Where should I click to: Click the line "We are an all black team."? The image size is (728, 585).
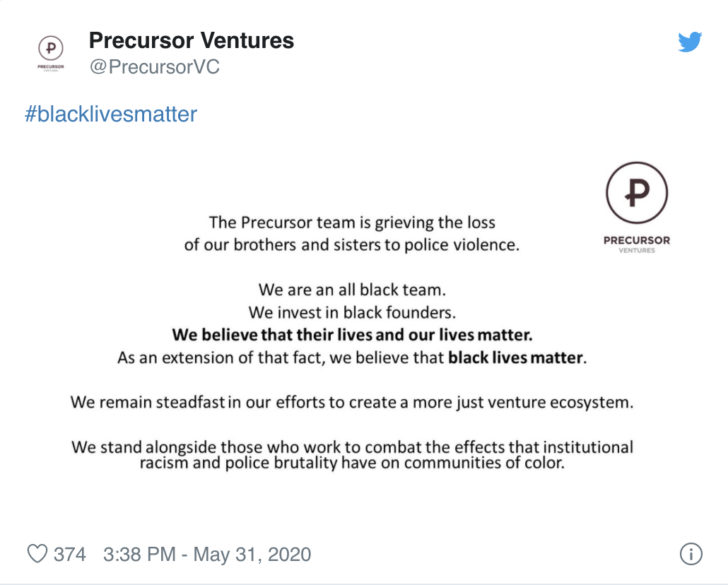(x=352, y=290)
